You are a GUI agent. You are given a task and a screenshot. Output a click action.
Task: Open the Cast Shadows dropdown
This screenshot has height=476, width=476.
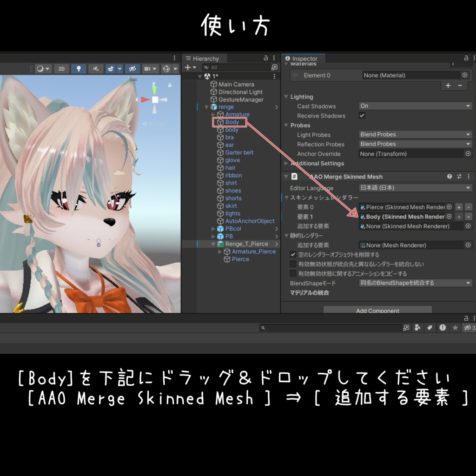(x=415, y=106)
